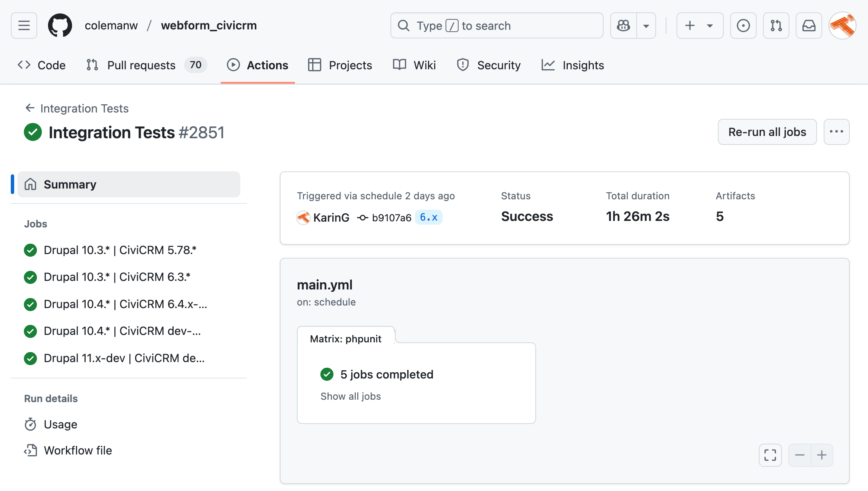This screenshot has width=868, height=491.
Task: Open the Copilot chat icon
Action: pyautogui.click(x=623, y=25)
